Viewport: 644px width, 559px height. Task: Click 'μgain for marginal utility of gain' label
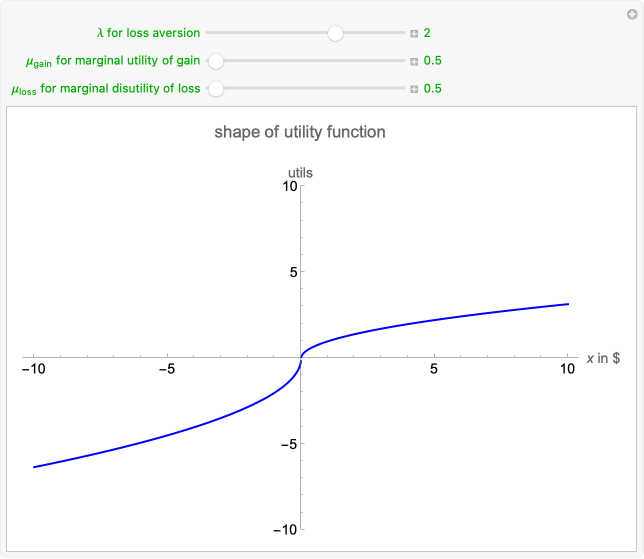pos(112,61)
